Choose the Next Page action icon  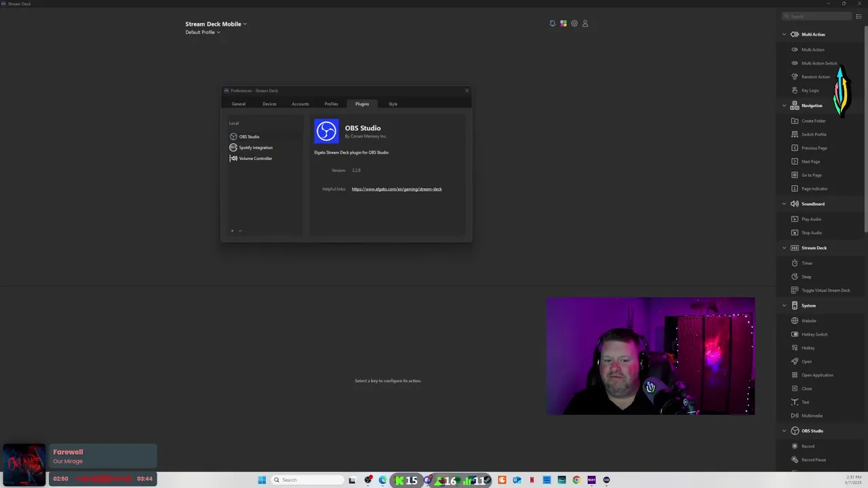coord(795,161)
